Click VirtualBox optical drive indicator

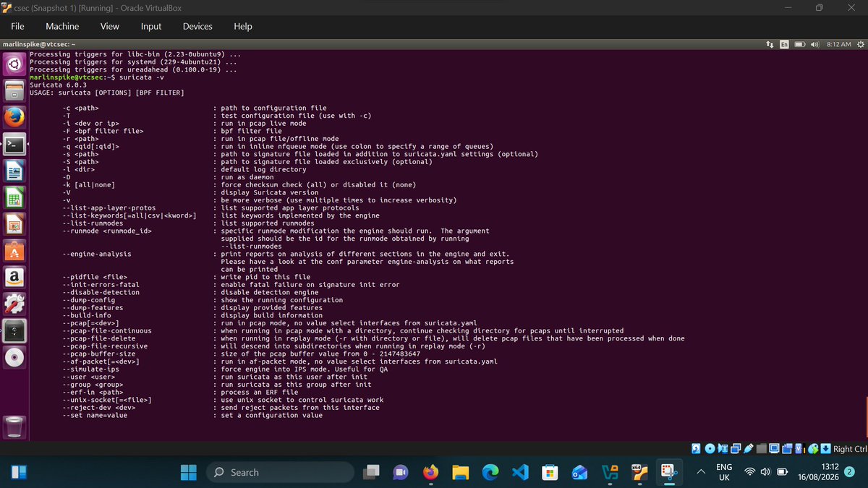(710, 449)
